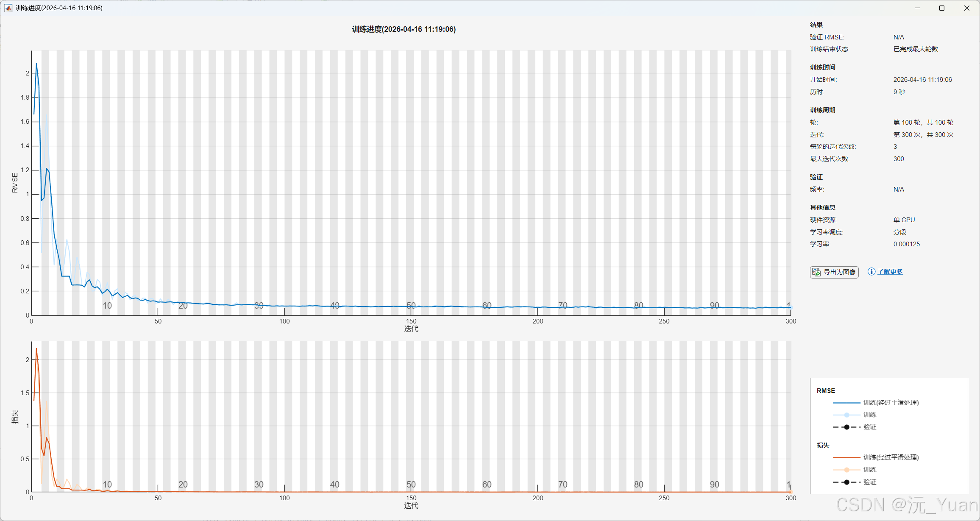
Task: Click the export image icon
Action: tap(816, 272)
